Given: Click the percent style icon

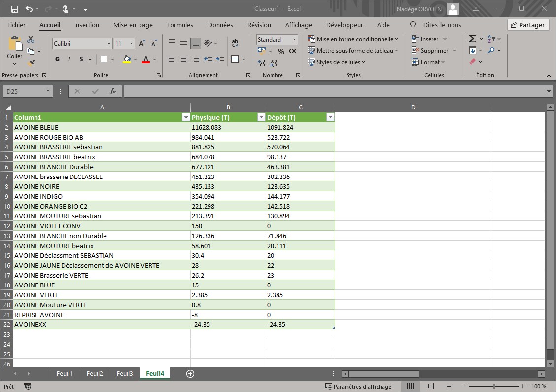Looking at the screenshot, I should [x=281, y=51].
